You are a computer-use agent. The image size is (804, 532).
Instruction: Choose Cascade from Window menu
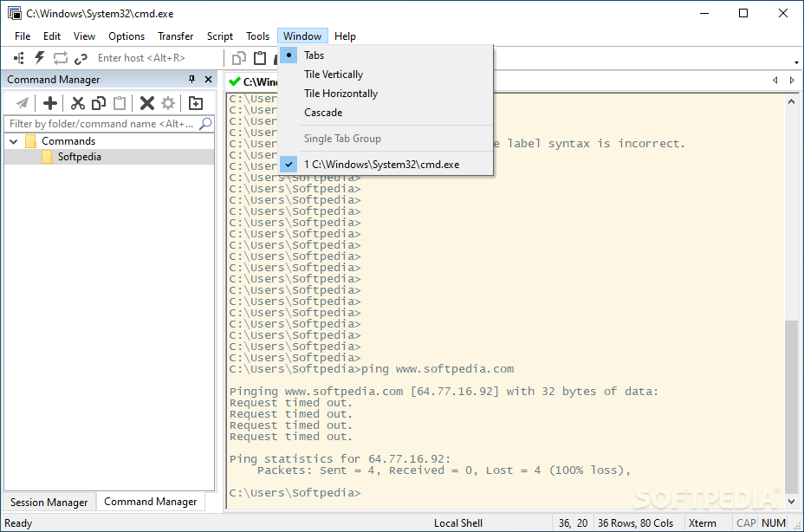click(386, 113)
